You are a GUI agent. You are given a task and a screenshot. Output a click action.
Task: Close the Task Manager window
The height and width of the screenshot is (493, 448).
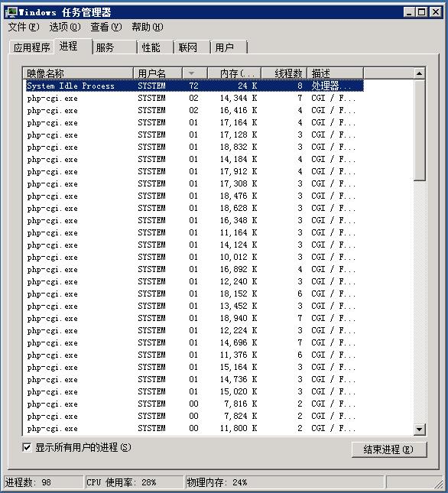coord(436,12)
